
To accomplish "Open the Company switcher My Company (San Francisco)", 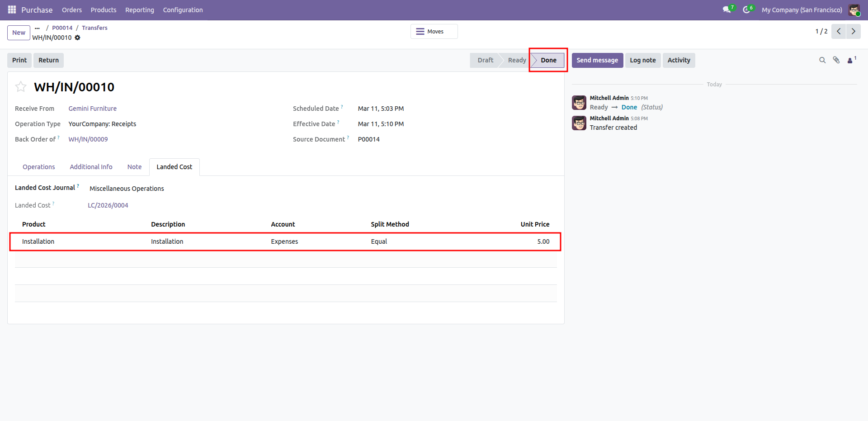I will [x=802, y=10].
